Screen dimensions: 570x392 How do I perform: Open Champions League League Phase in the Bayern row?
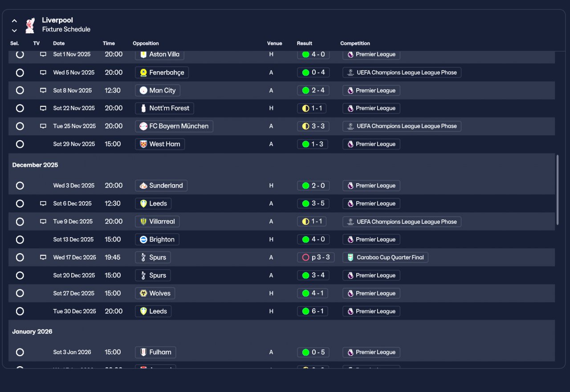pyautogui.click(x=402, y=126)
